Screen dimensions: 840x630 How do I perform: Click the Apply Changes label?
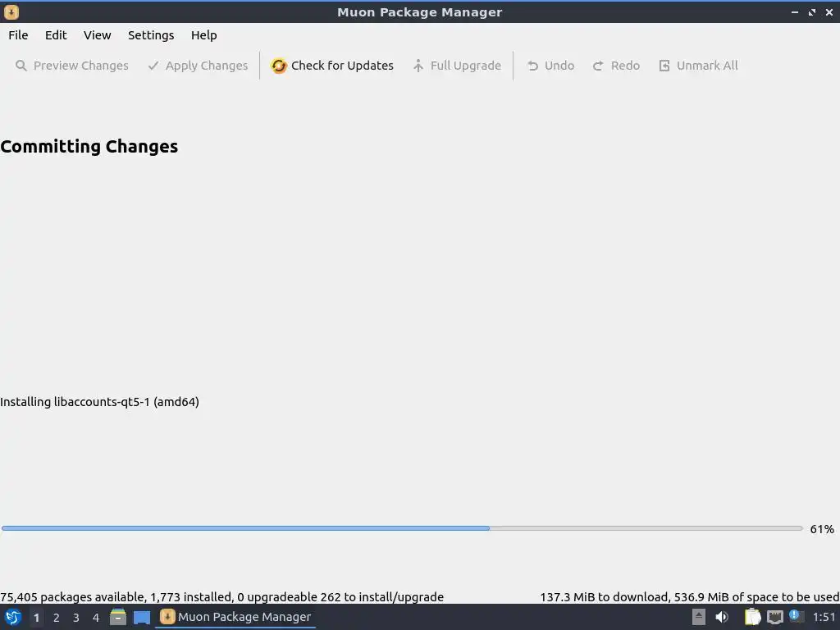[x=206, y=66]
